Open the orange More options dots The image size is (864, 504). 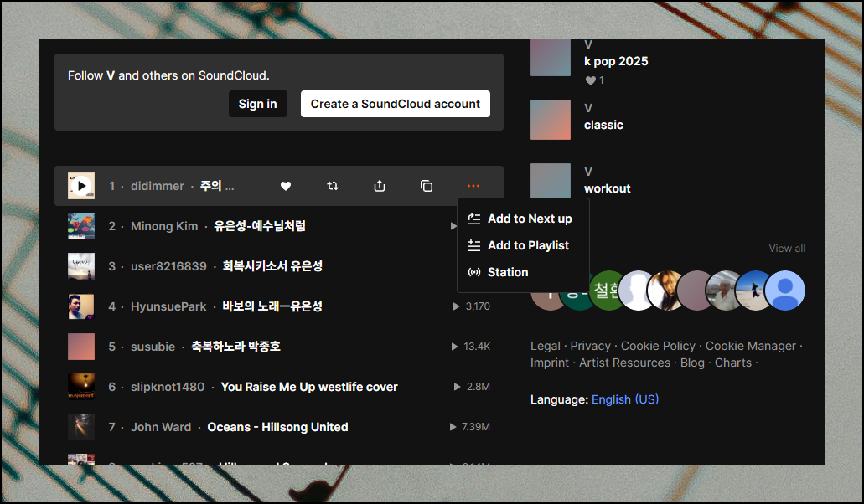tap(473, 186)
